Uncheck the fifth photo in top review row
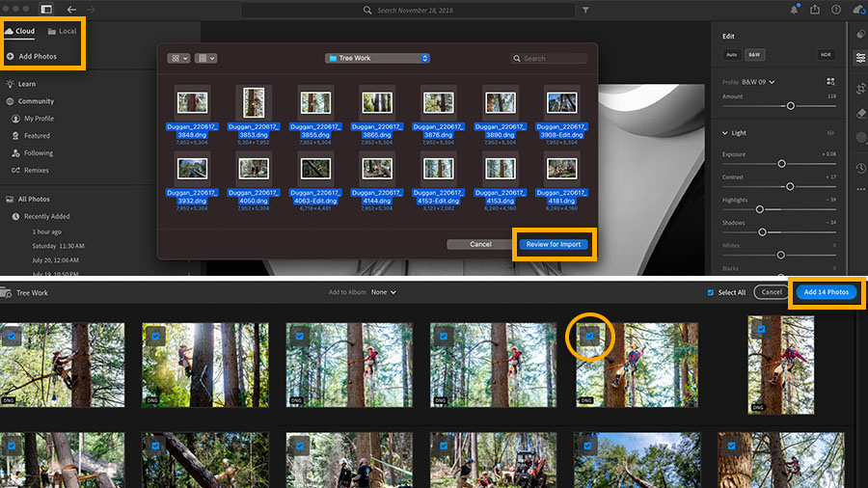The height and width of the screenshot is (488, 868). tap(589, 336)
